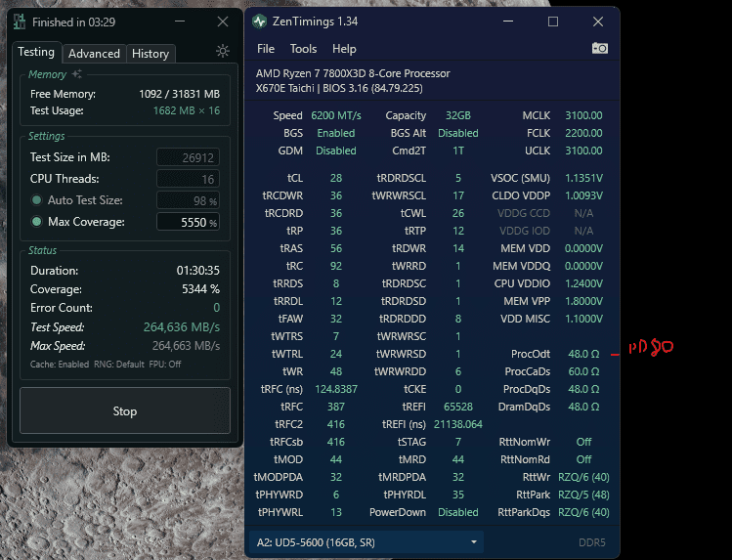Click the RttPark value RZQ/5 (48)
732x560 pixels.
[x=583, y=495]
